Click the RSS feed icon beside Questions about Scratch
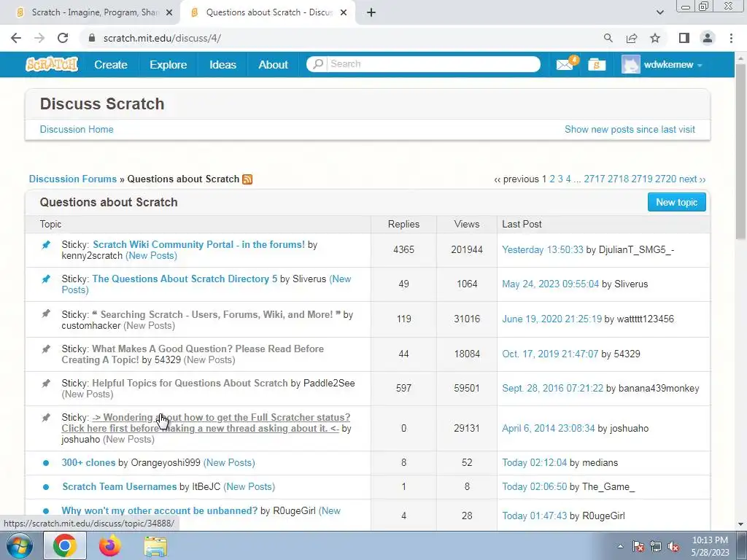The image size is (747, 560). (x=247, y=179)
